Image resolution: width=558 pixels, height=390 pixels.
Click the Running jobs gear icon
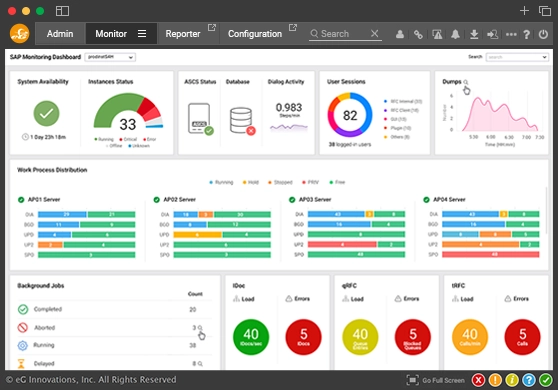[22, 345]
